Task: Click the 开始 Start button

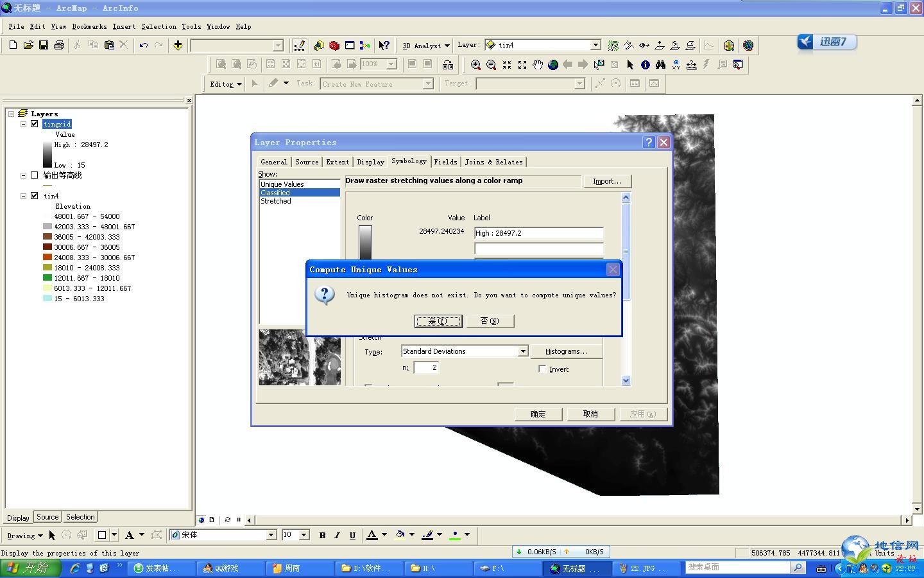Action: pyautogui.click(x=30, y=568)
